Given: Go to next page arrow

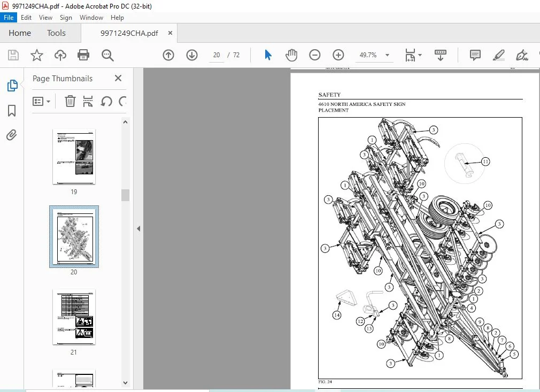Looking at the screenshot, I should pos(192,55).
